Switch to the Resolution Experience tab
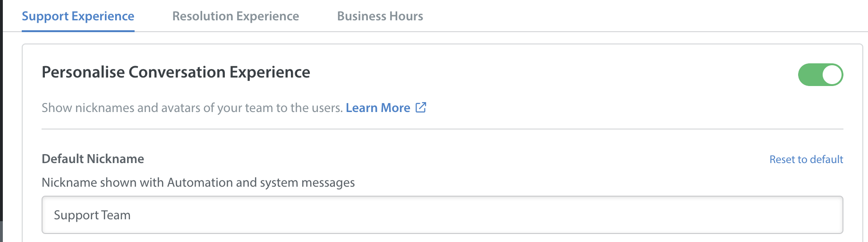The image size is (868, 242). click(x=236, y=16)
